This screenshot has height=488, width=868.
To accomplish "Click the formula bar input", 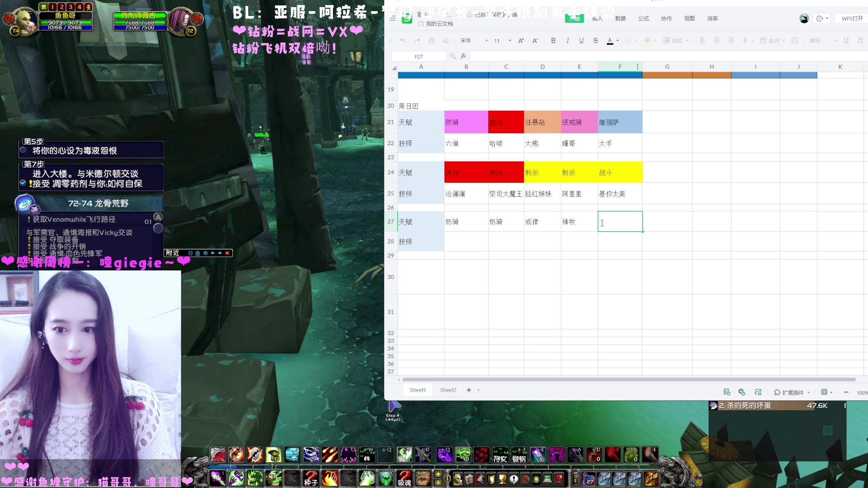I will [x=668, y=56].
